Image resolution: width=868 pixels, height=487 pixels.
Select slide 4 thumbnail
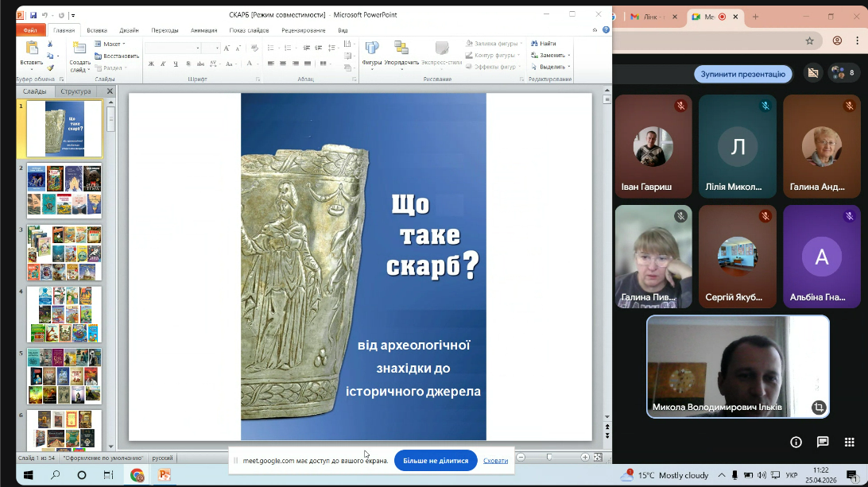(64, 315)
